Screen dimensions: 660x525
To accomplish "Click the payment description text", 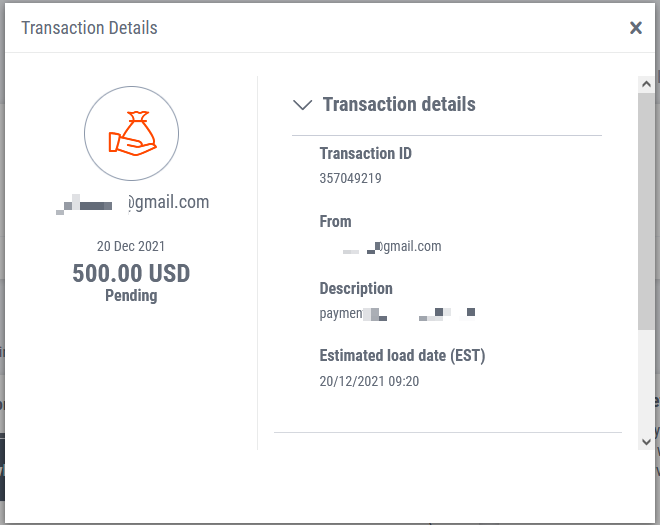I will [x=396, y=314].
